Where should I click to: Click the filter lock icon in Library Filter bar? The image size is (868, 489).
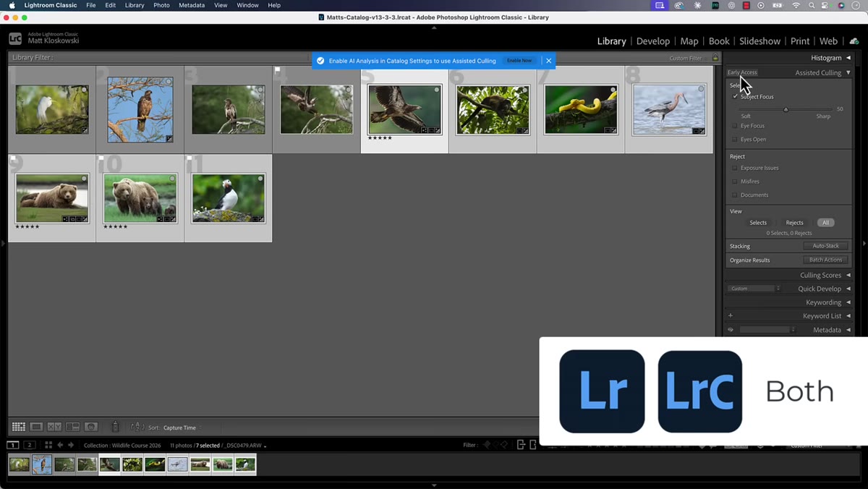tap(715, 58)
